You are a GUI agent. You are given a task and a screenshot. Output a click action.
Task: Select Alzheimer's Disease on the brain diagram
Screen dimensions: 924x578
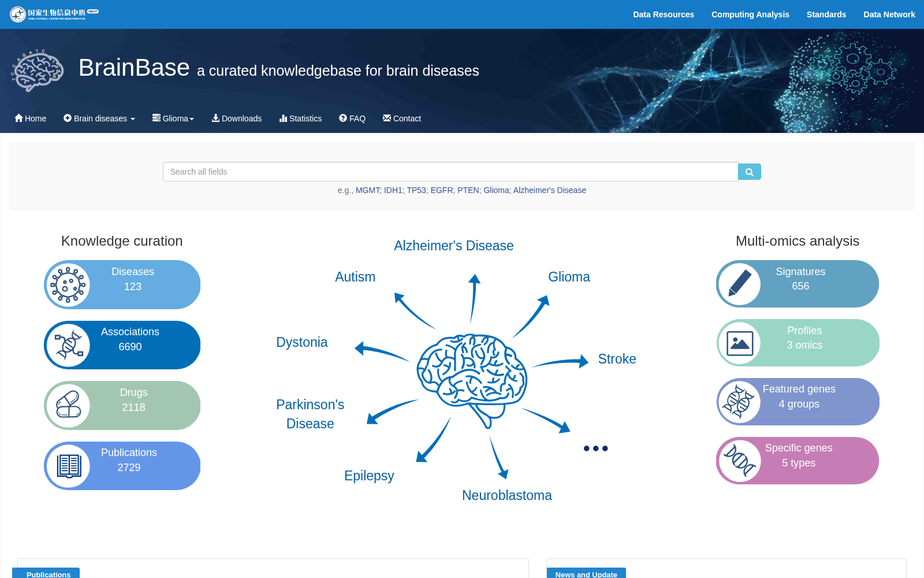pyautogui.click(x=454, y=246)
